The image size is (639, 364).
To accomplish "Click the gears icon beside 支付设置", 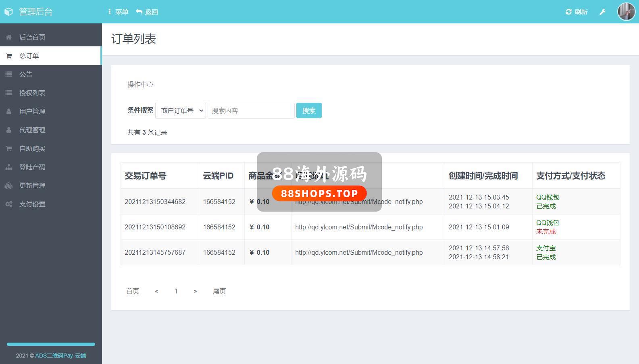I will coord(9,204).
